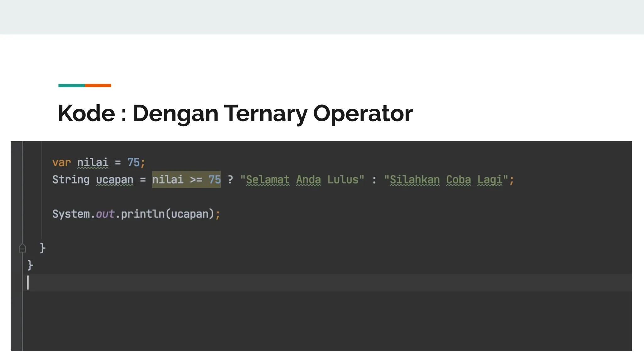This screenshot has width=644, height=362.
Task: Collapse the method's code fold marker in the gutter
Action: (22, 248)
